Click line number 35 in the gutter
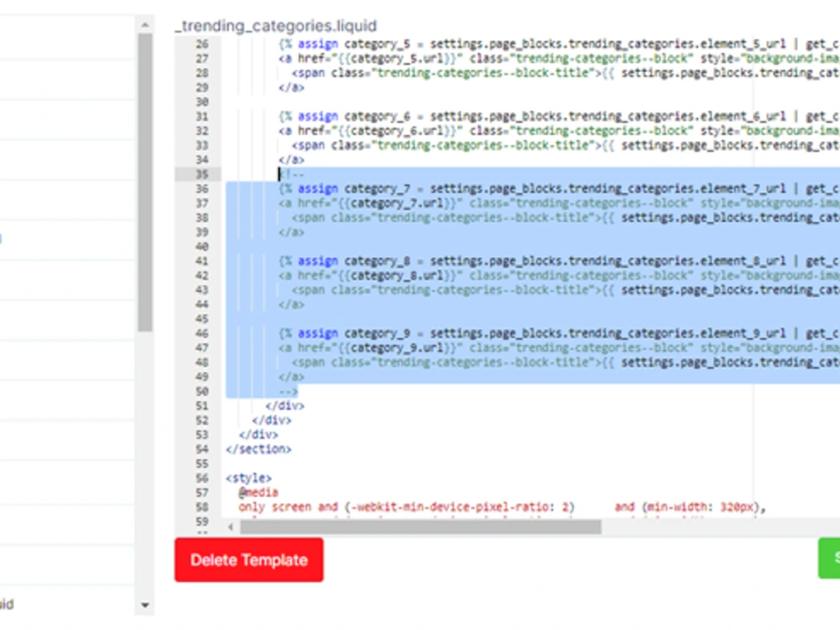840x630 pixels. [x=202, y=174]
